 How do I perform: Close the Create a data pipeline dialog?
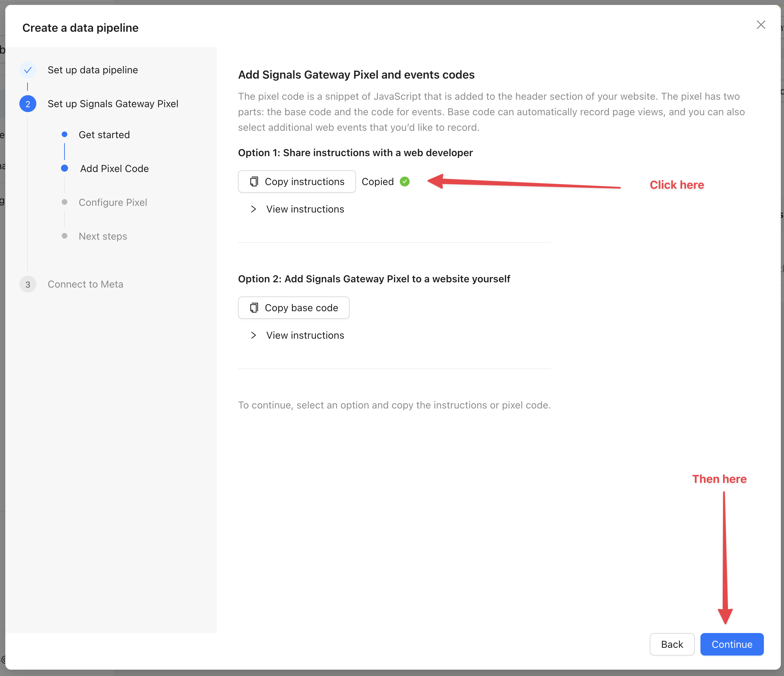[x=760, y=25]
